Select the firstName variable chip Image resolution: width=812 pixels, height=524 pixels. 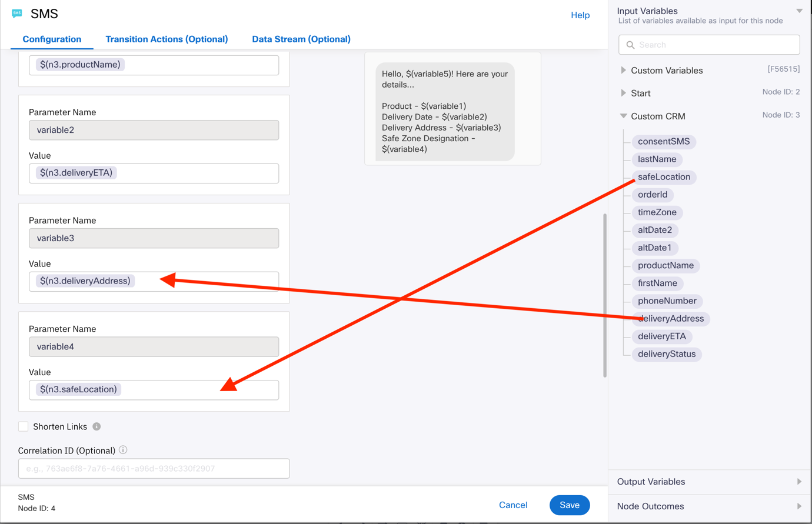tap(657, 283)
